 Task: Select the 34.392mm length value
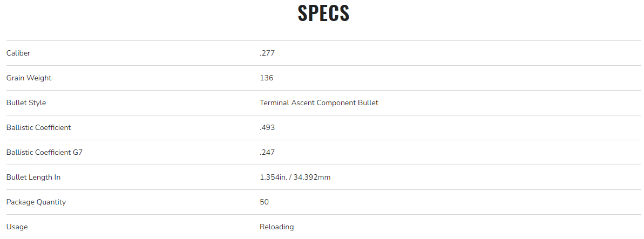click(x=313, y=177)
